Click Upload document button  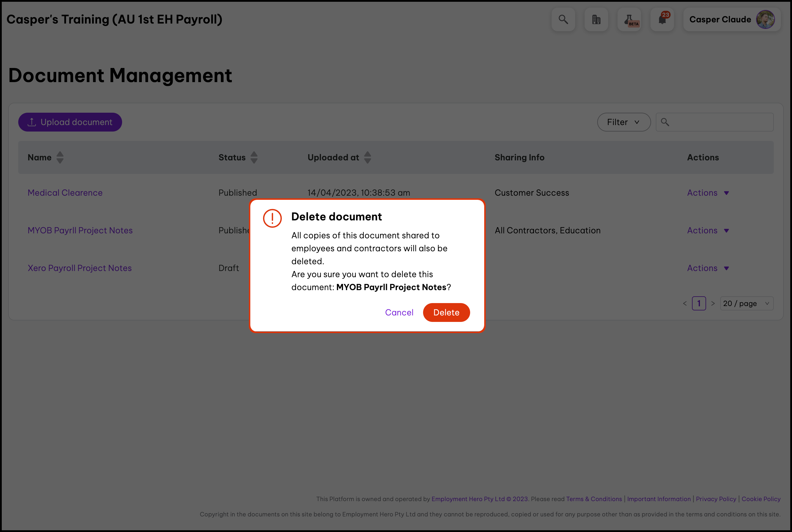click(x=70, y=122)
